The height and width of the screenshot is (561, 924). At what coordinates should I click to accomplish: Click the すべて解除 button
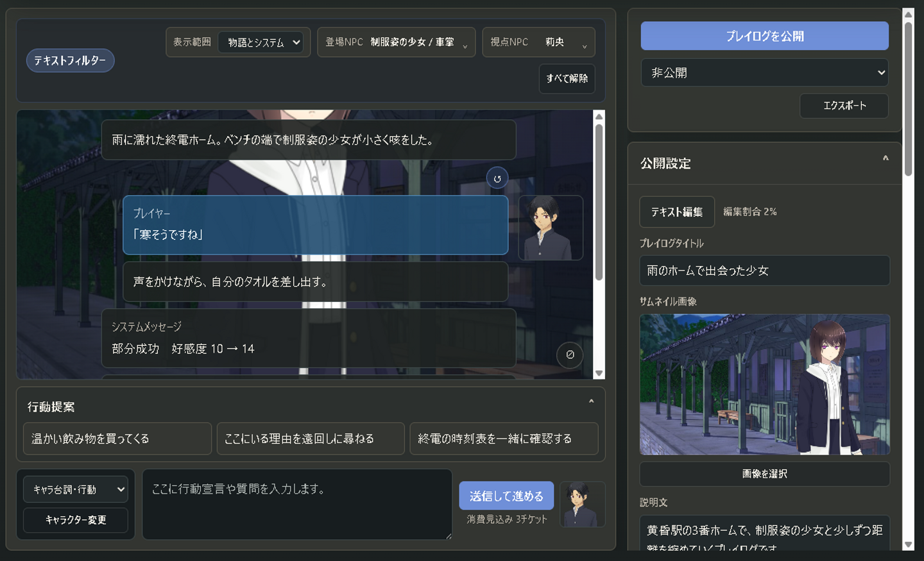(567, 79)
